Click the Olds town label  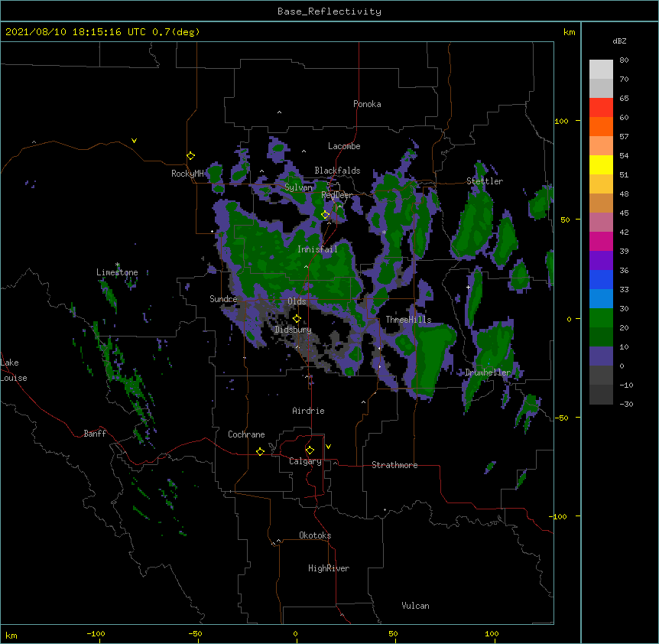coord(297,301)
